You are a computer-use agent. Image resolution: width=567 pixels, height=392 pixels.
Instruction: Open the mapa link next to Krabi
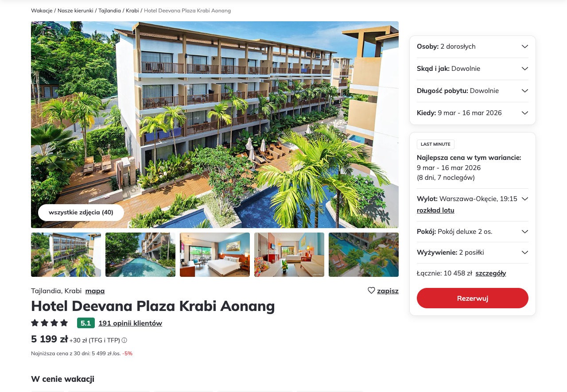coord(95,291)
